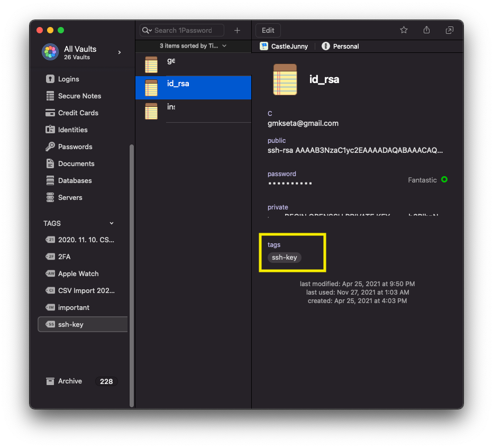The height and width of the screenshot is (448, 493).
Task: Open item in separate window icon
Action: (x=449, y=30)
